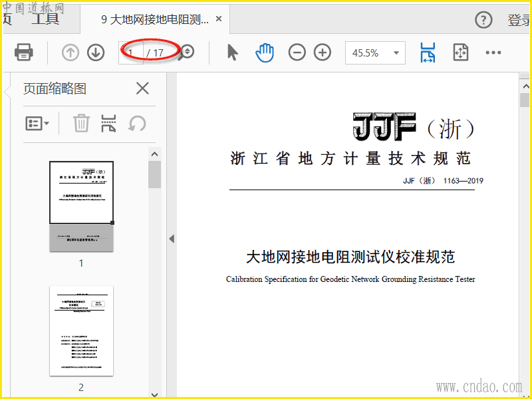
Task: Click the page layout icon in thumbnails panel
Action: point(108,123)
